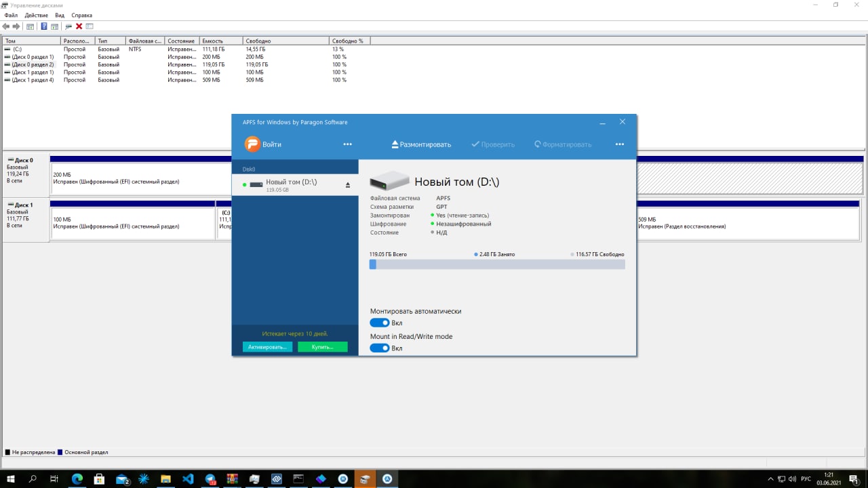This screenshot has width=868, height=488.
Task: Click the red X delete toolbar icon
Action: pos(79,26)
